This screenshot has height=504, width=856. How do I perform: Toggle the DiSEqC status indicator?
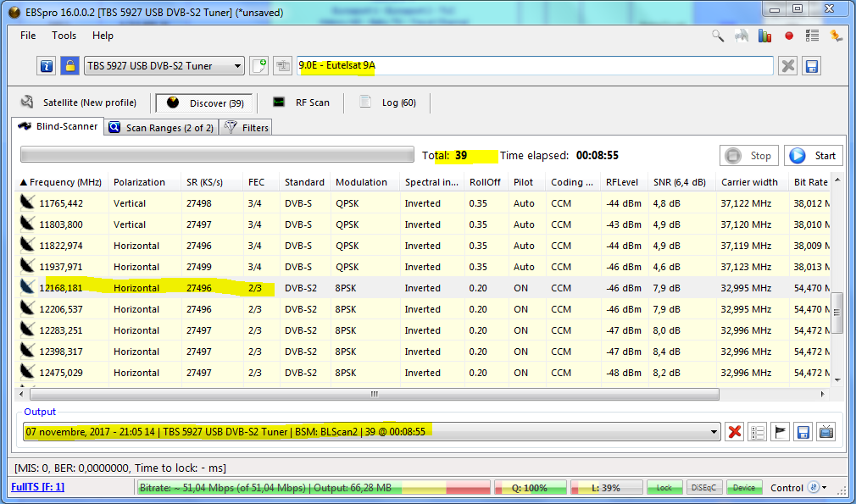click(704, 488)
